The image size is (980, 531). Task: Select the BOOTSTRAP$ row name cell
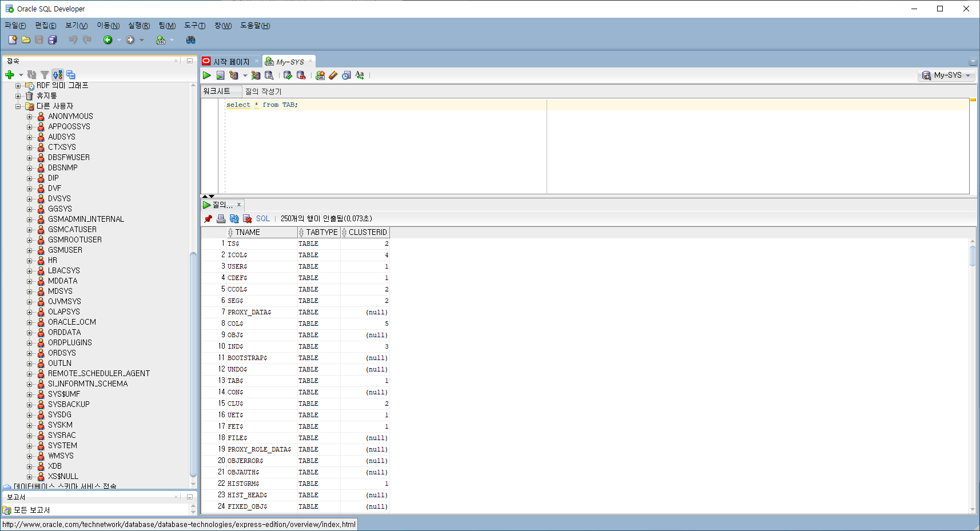[262, 358]
